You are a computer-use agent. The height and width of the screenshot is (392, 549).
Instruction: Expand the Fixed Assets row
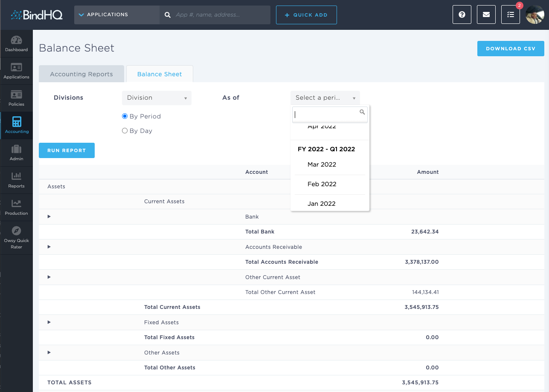[x=49, y=322]
